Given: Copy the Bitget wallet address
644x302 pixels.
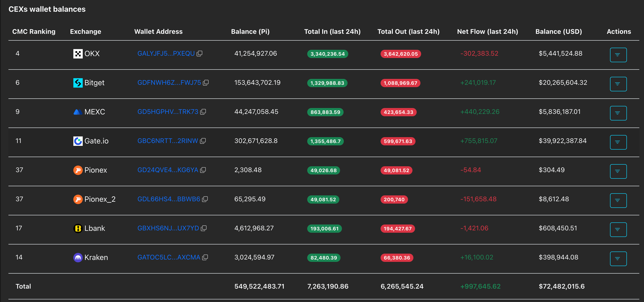Looking at the screenshot, I should 206,83.
